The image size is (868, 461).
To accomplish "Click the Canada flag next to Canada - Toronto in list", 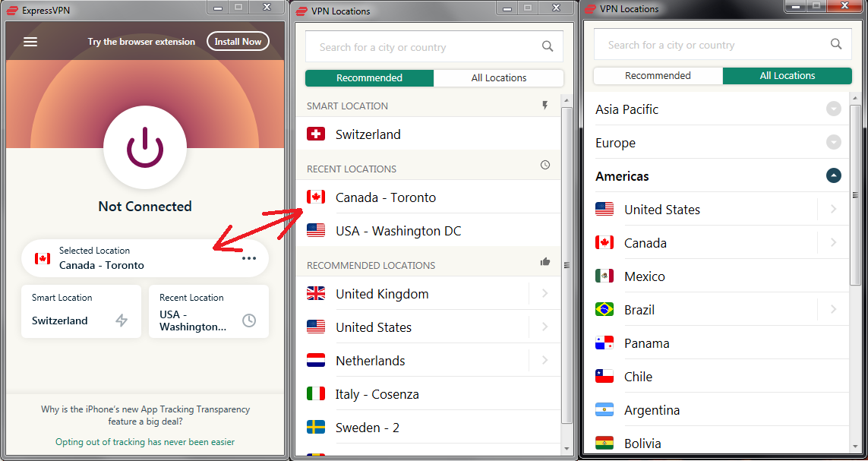I will (316, 197).
